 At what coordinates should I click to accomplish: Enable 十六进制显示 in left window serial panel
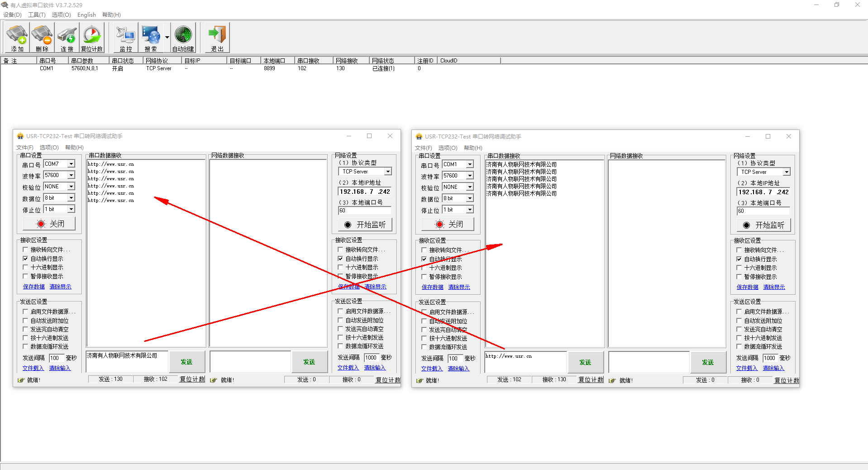coord(25,268)
